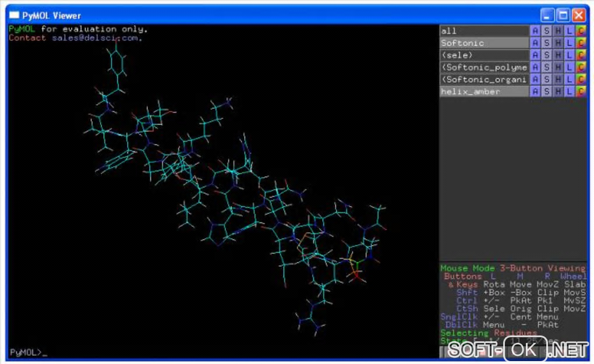
Task: Open Label menu for 'all' row
Action: click(569, 31)
